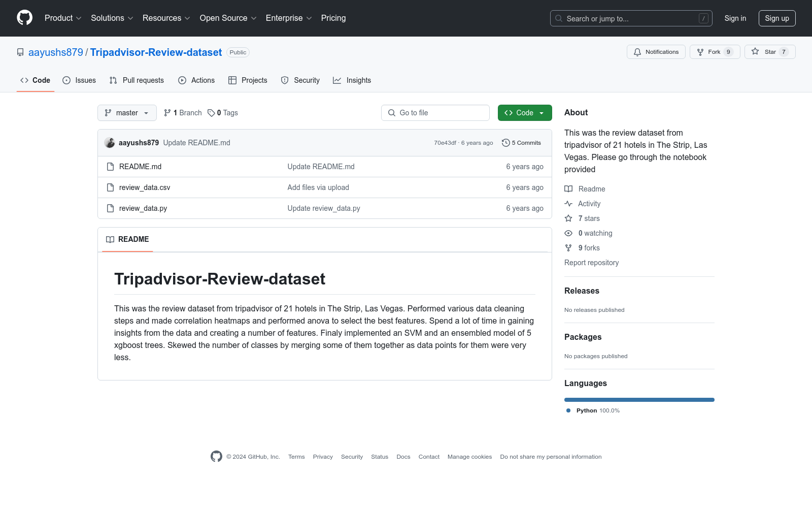
Task: Click the repository book icon beside aayushs879
Action: [x=20, y=52]
